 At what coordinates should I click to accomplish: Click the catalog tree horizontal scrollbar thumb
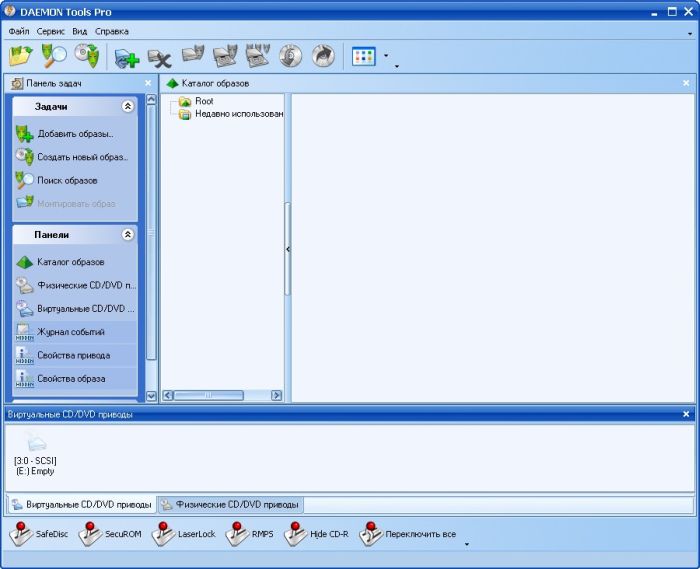pyautogui.click(x=208, y=395)
